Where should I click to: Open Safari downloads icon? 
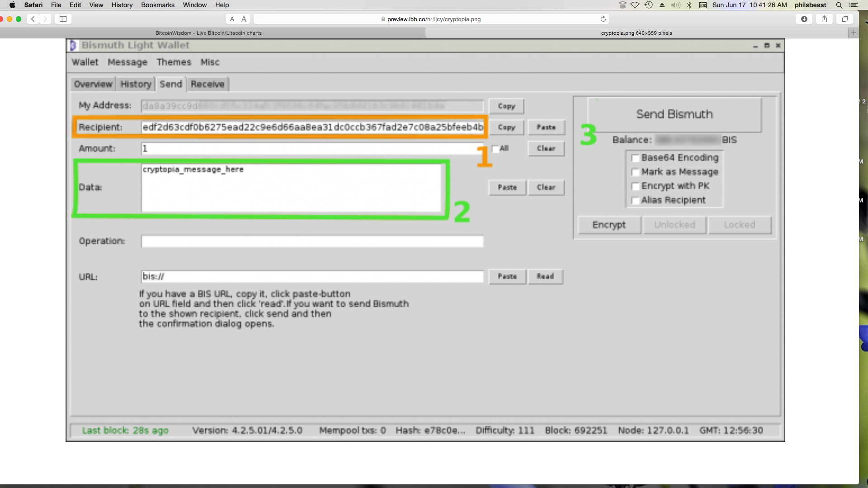click(x=804, y=19)
